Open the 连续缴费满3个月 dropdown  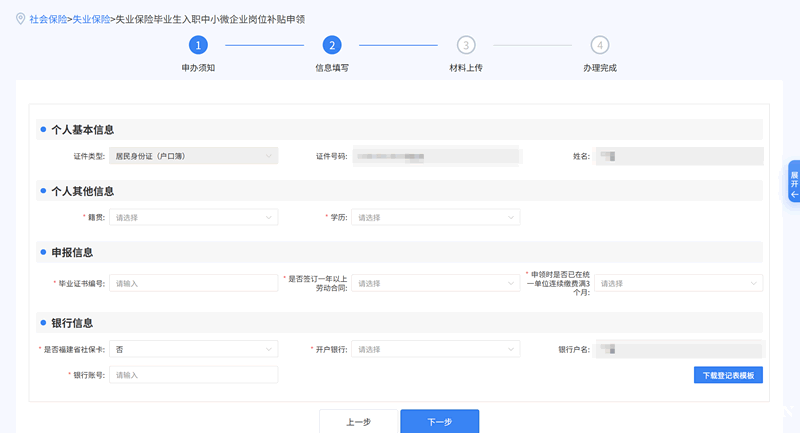679,283
